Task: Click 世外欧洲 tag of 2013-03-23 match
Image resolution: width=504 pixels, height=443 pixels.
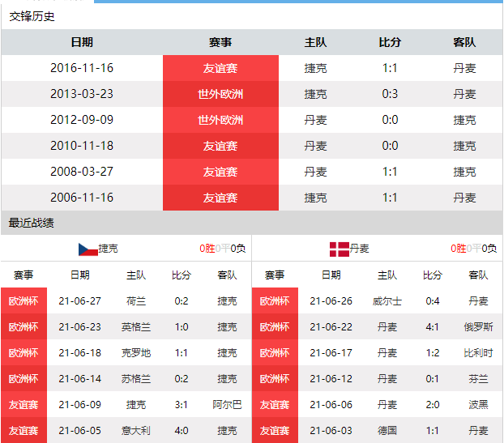Action: pos(221,94)
